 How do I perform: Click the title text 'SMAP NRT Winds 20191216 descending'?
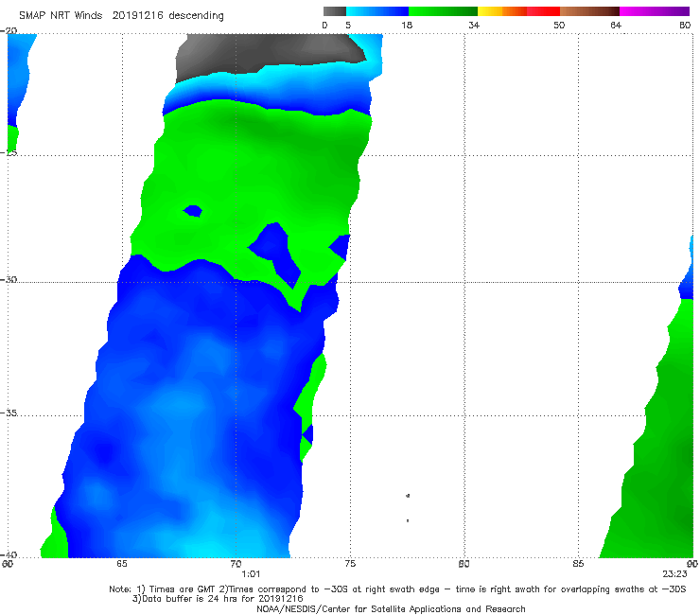click(121, 16)
